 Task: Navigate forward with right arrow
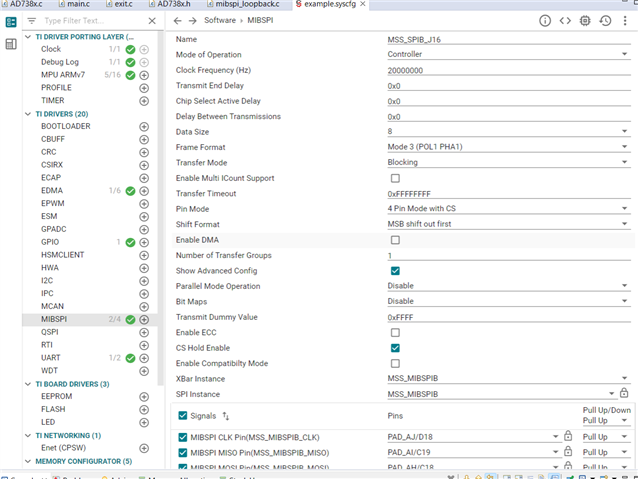click(192, 21)
